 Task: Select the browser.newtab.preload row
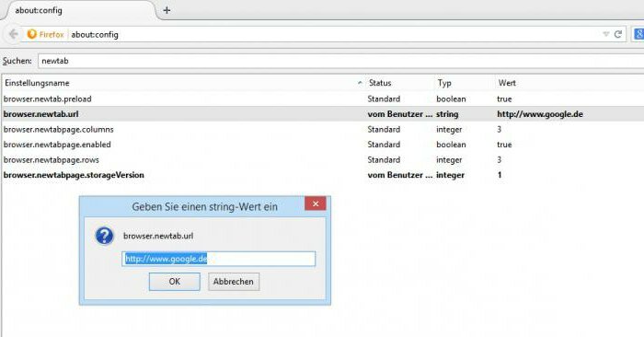point(323,99)
